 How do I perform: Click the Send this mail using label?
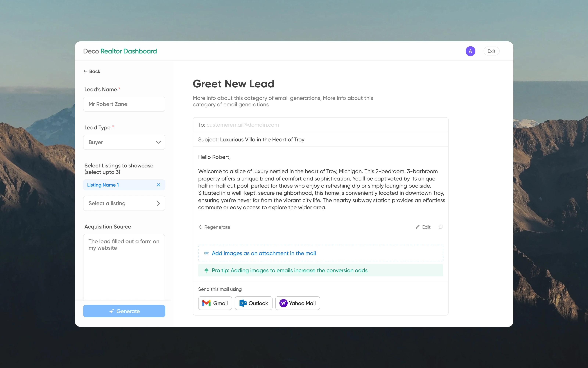pos(220,289)
